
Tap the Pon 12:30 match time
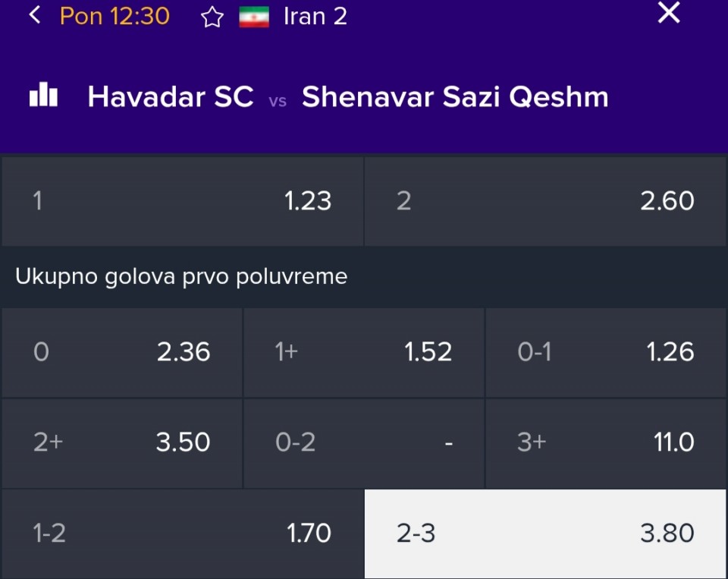pyautogui.click(x=115, y=16)
